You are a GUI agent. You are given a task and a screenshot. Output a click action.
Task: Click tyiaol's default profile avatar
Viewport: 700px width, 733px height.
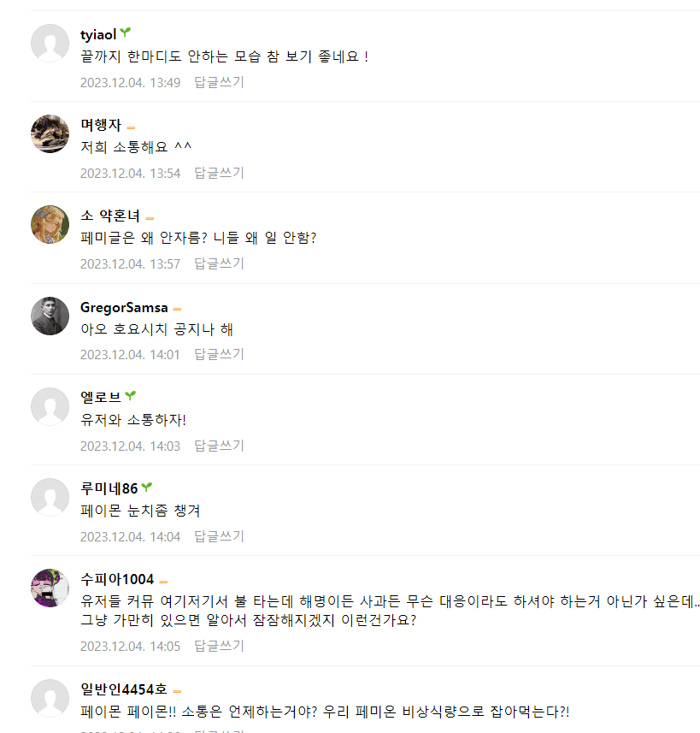50,43
